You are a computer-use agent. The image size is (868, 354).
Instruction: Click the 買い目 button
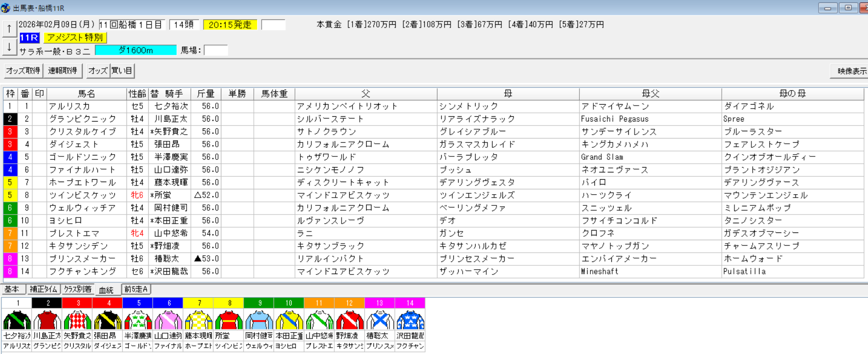(122, 71)
